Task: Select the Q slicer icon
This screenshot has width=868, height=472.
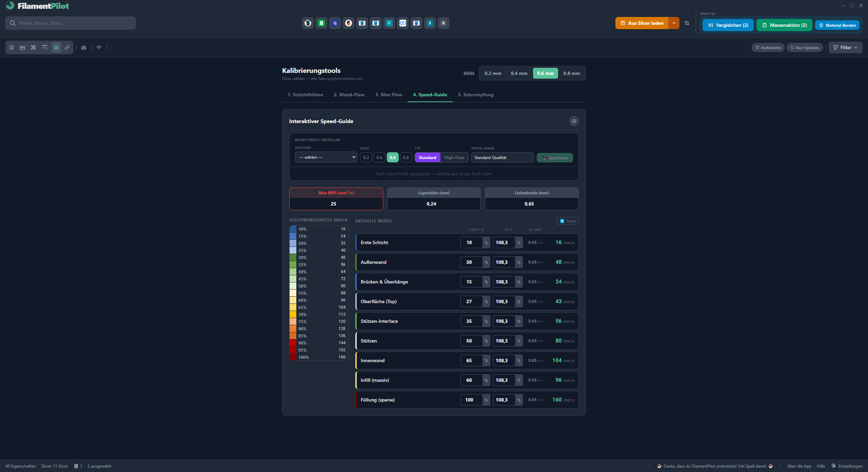Action: (x=335, y=23)
